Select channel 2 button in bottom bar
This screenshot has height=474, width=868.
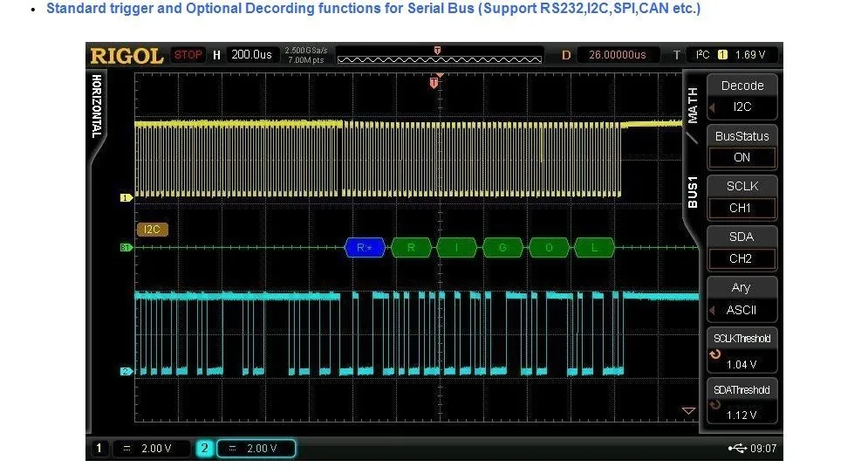(x=204, y=448)
